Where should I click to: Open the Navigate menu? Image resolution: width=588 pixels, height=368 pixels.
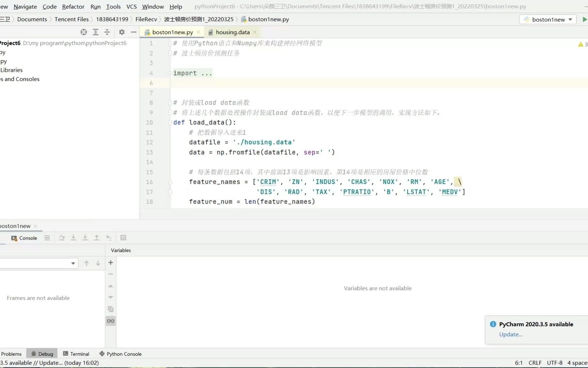25,6
